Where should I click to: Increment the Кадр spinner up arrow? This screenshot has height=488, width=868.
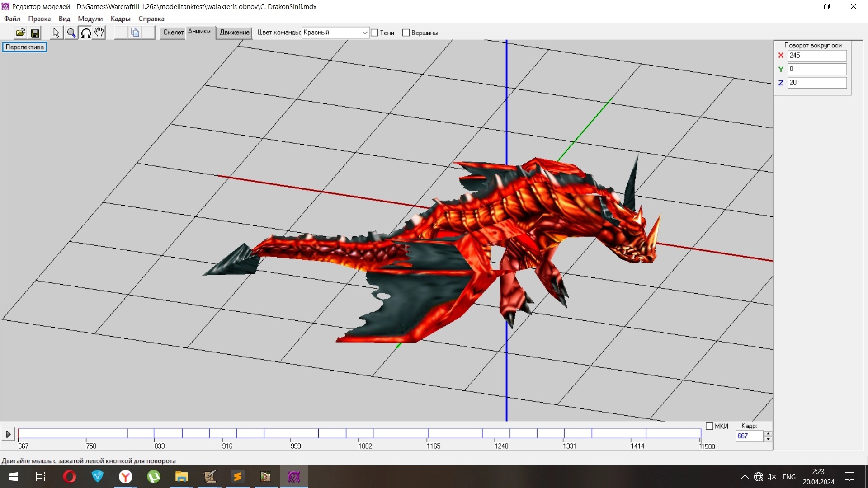click(x=768, y=433)
